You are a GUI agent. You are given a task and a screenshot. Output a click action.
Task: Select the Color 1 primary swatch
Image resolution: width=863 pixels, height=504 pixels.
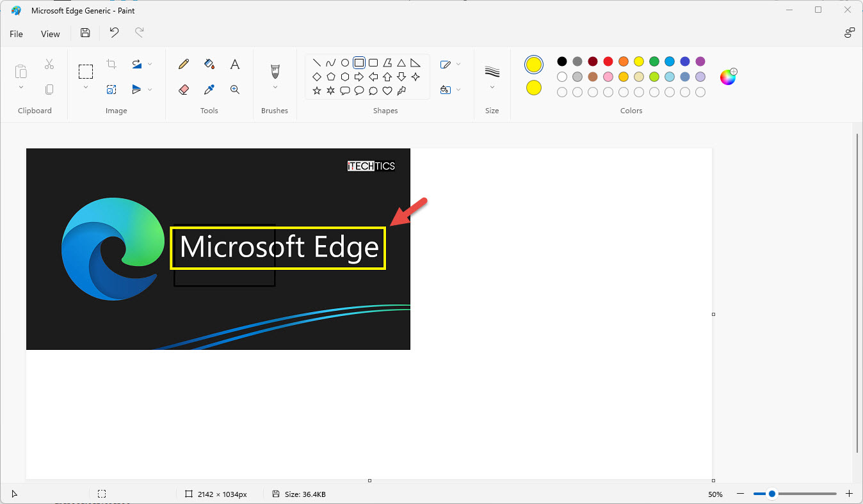pyautogui.click(x=534, y=65)
